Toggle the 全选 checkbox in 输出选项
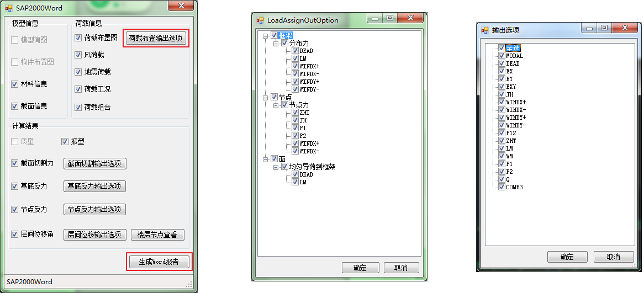644x293 pixels. click(x=502, y=48)
